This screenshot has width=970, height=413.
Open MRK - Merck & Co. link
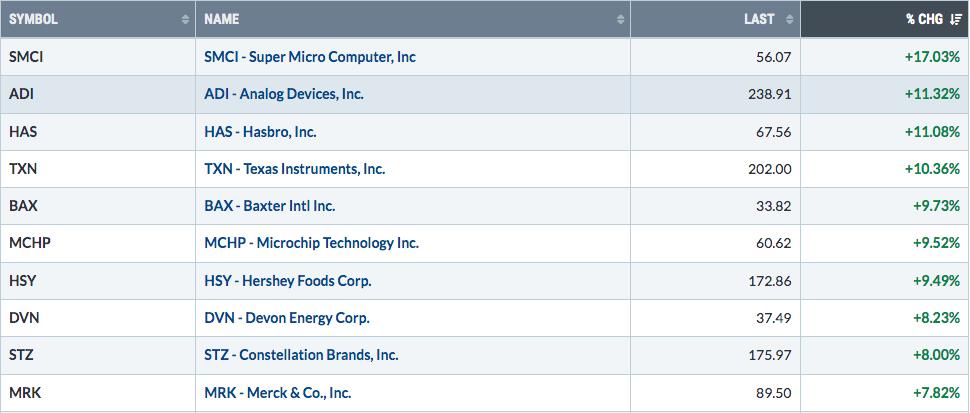278,393
